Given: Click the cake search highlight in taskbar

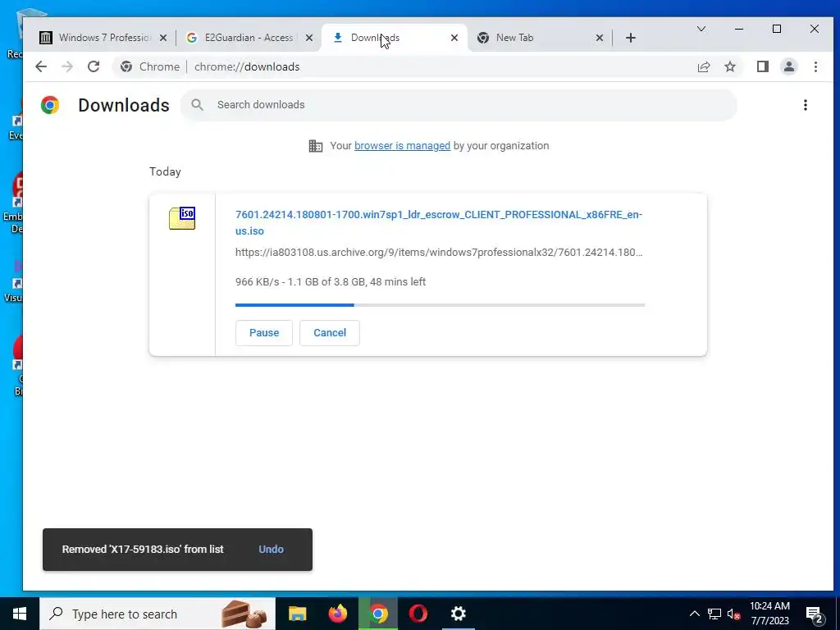Looking at the screenshot, I should (x=244, y=614).
